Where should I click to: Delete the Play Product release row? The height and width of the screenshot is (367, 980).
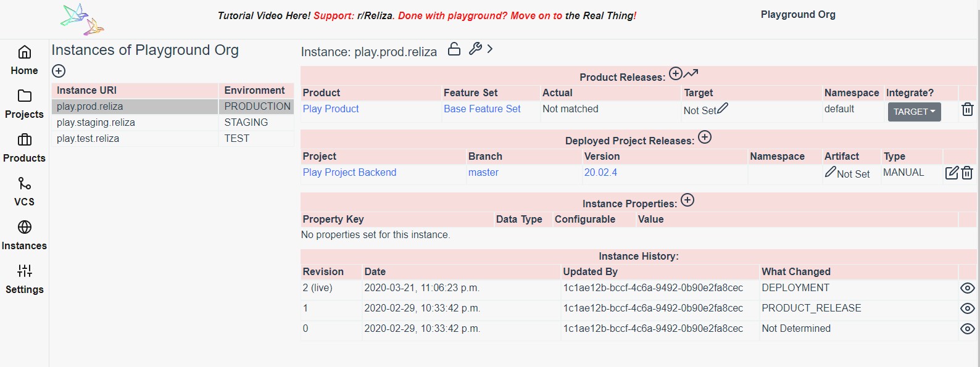(967, 110)
